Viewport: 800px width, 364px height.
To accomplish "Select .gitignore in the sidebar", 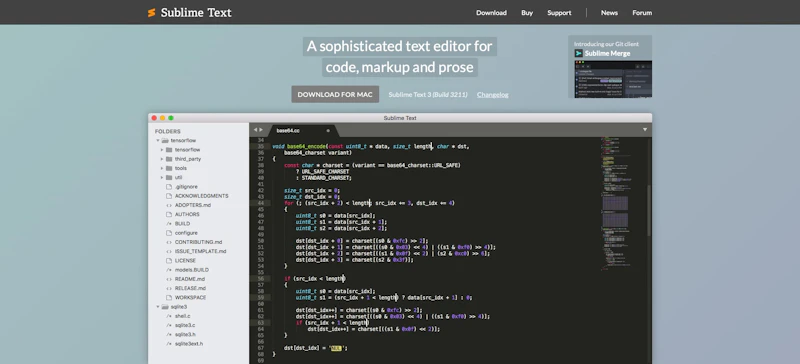I will (186, 187).
